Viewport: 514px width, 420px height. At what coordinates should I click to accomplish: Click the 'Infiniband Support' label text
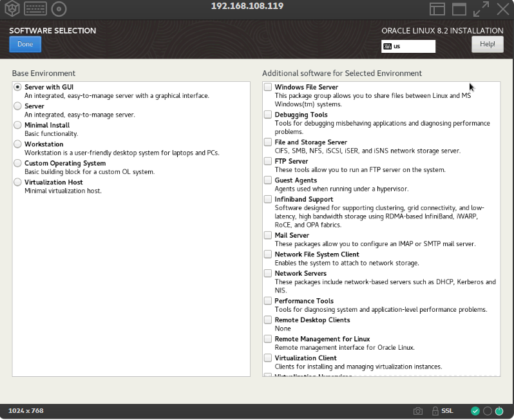[x=304, y=199]
